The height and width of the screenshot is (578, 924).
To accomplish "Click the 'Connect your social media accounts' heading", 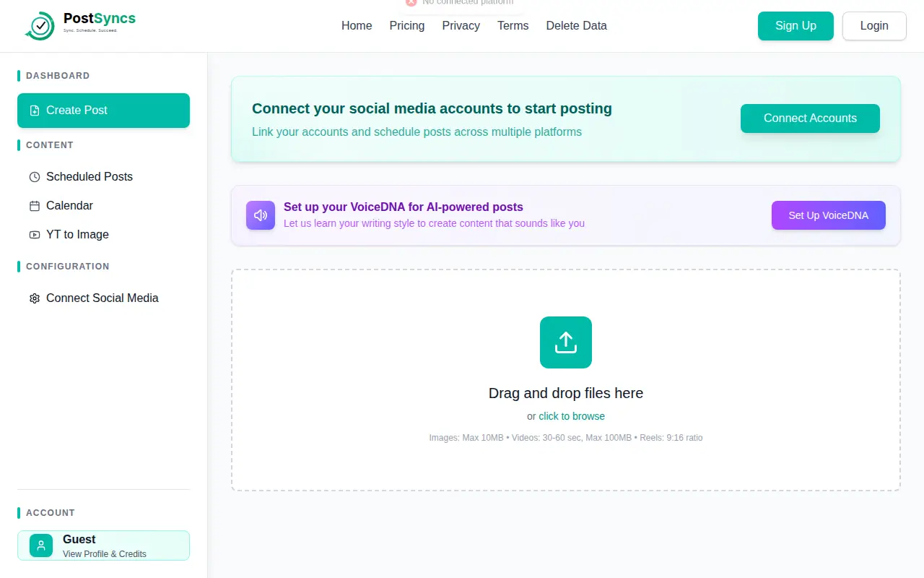I will 432,108.
